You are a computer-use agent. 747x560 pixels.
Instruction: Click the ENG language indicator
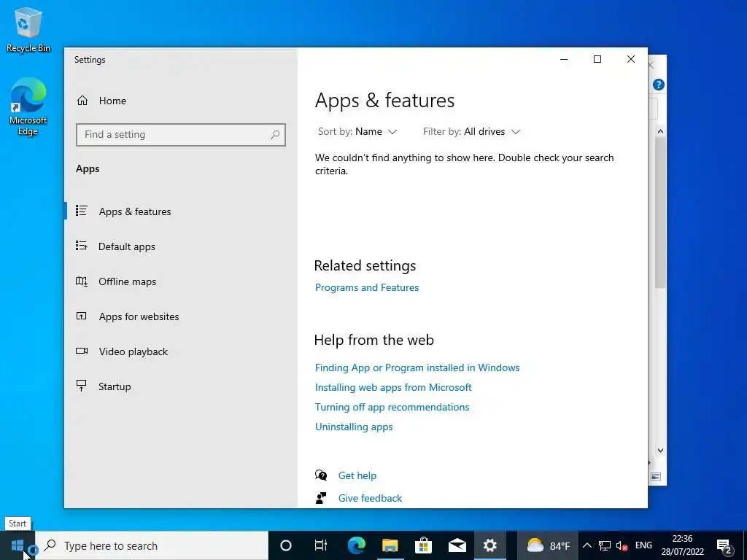pos(643,545)
